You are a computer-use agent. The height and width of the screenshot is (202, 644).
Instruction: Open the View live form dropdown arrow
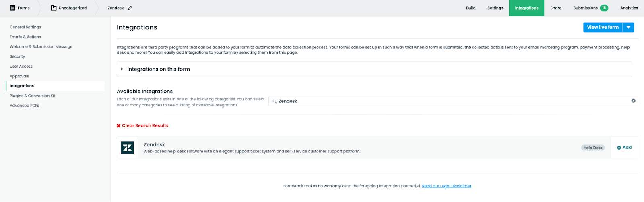pos(628,27)
